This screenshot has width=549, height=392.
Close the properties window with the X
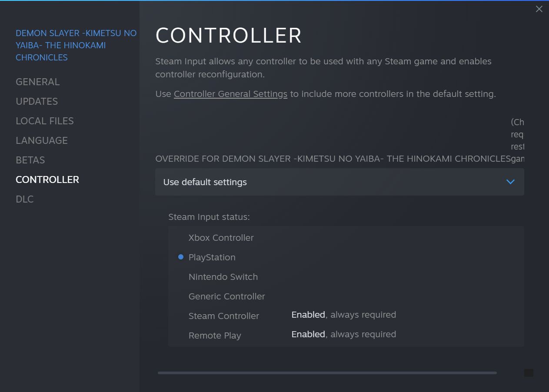point(539,9)
